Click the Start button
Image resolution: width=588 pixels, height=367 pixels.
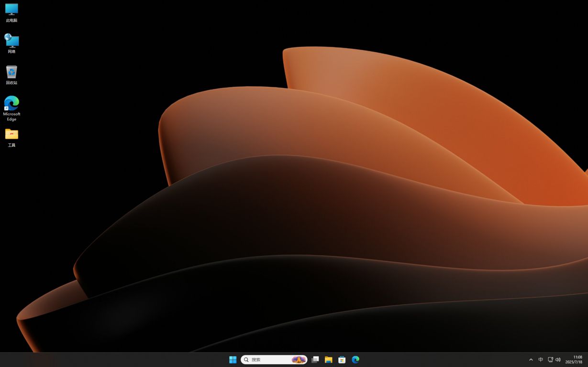pyautogui.click(x=233, y=359)
